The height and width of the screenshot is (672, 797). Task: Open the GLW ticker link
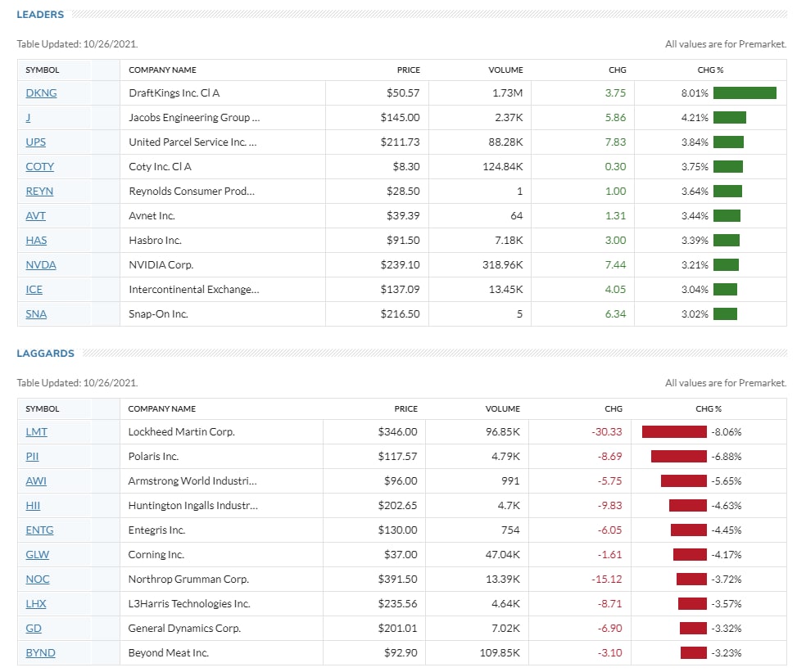pos(37,555)
